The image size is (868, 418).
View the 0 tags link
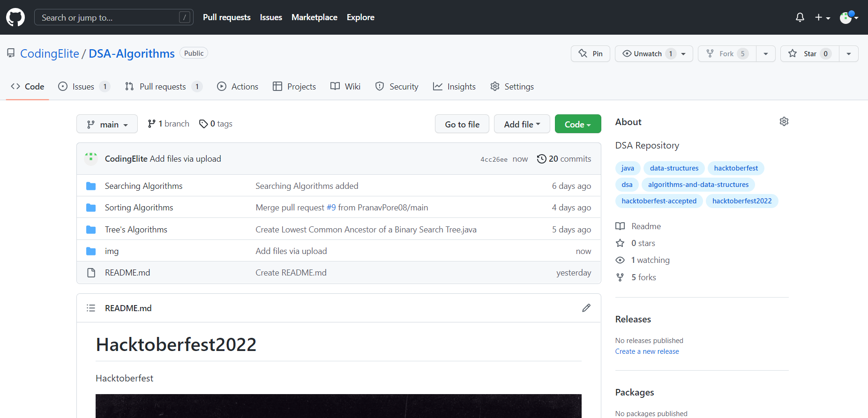pos(216,124)
